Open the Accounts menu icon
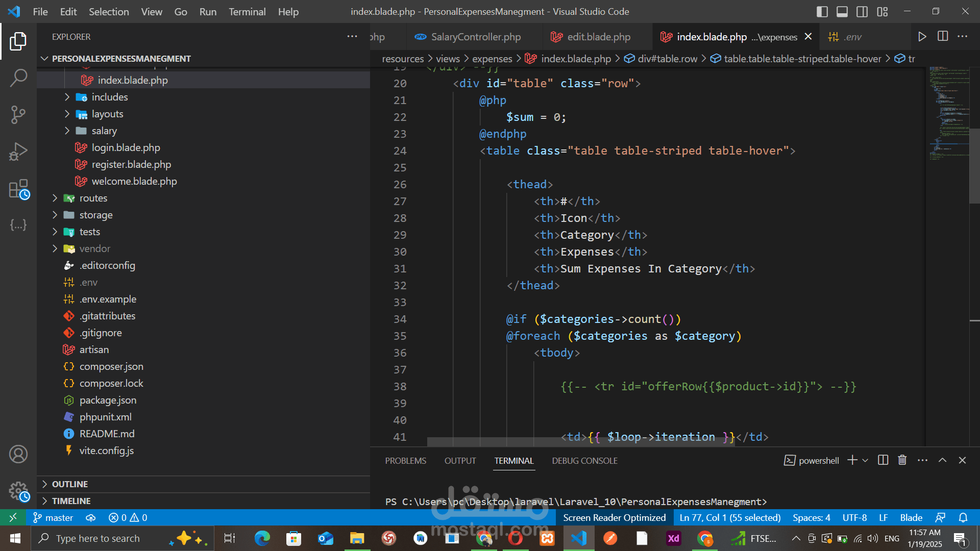980x551 pixels. point(18,454)
